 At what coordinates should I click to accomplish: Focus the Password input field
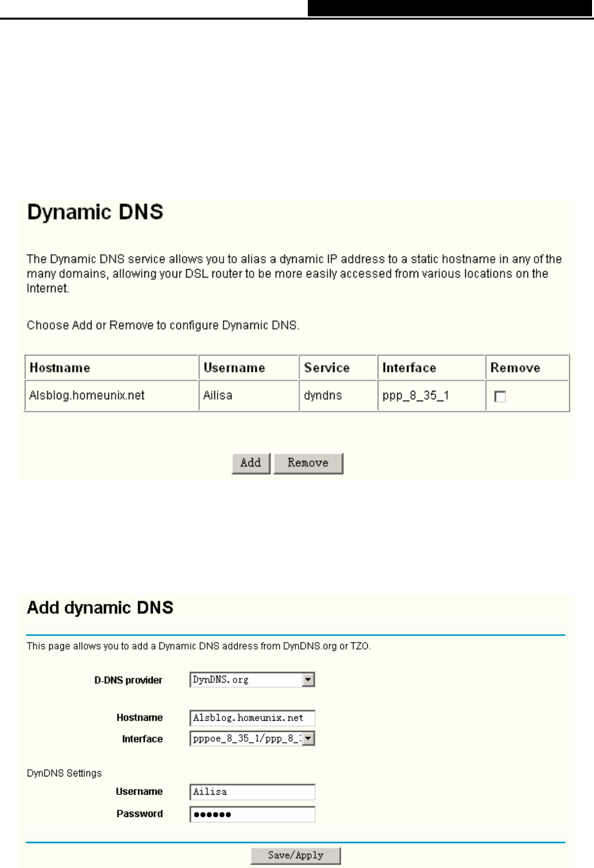click(252, 814)
